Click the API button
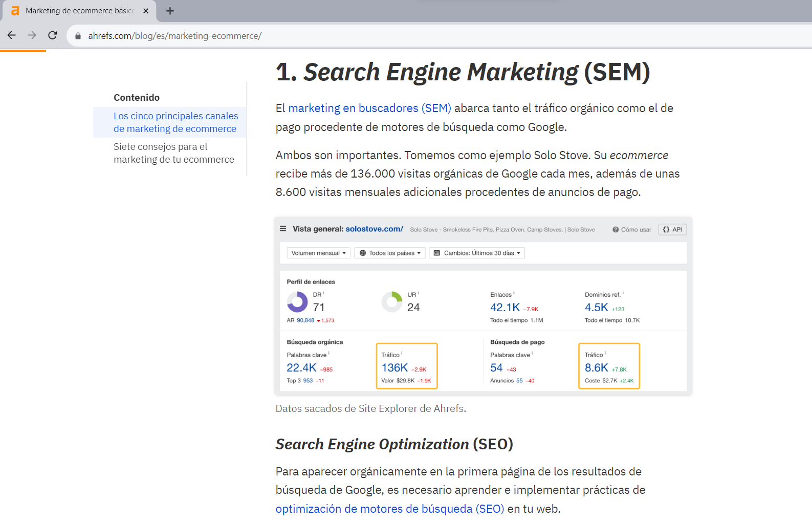 672,230
